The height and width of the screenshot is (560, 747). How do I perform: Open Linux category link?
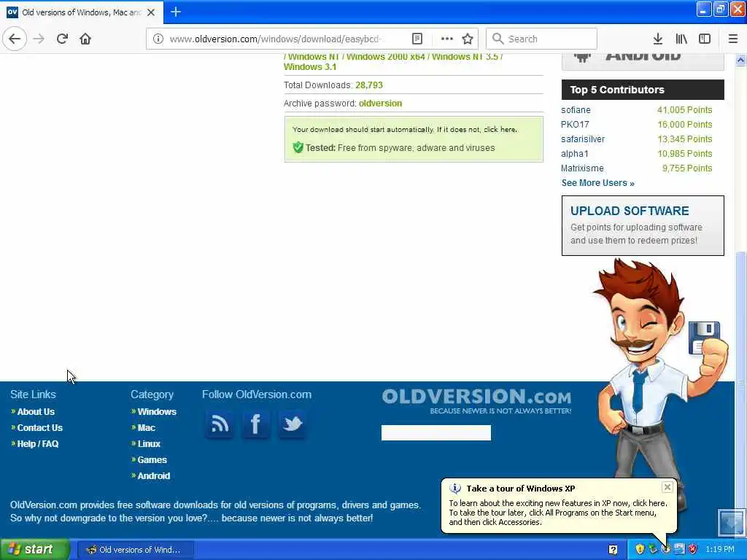click(x=149, y=443)
